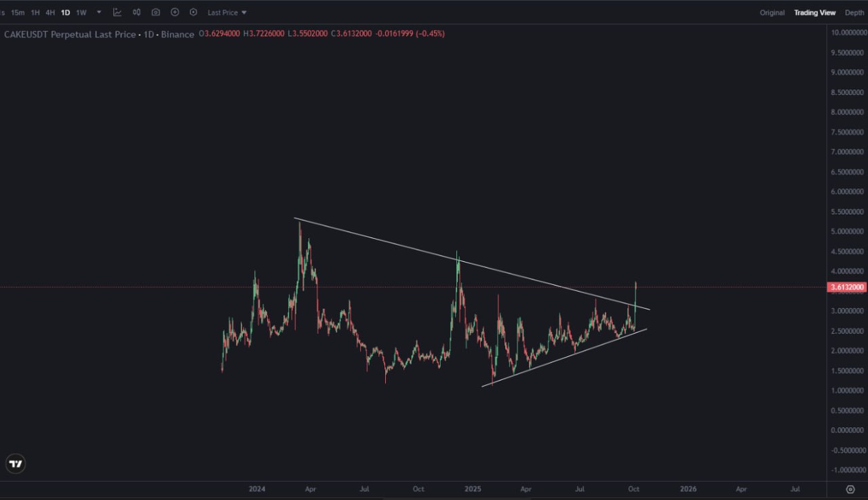Viewport: 868px width, 500px height.
Task: Expand more timeframes dropdown arrow
Action: tap(99, 12)
